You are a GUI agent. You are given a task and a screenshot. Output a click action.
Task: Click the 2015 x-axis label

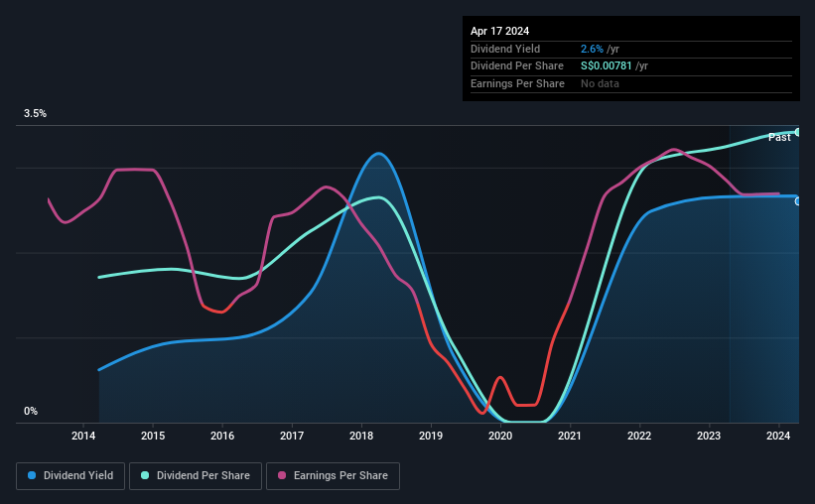(x=153, y=436)
